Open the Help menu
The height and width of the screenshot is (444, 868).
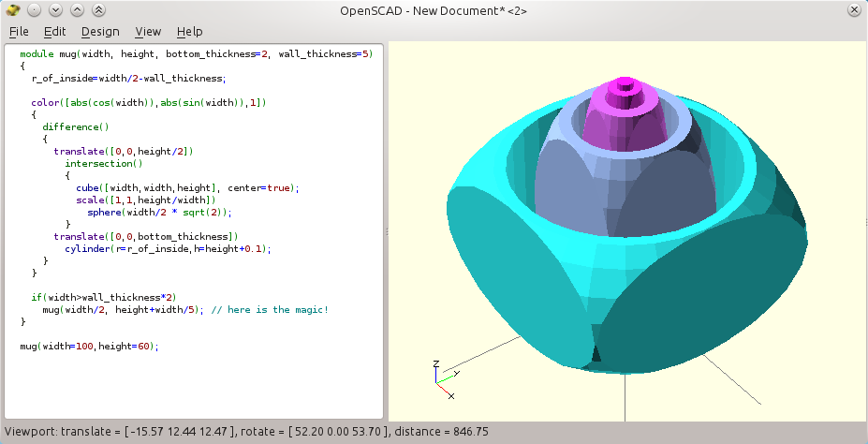click(x=189, y=31)
